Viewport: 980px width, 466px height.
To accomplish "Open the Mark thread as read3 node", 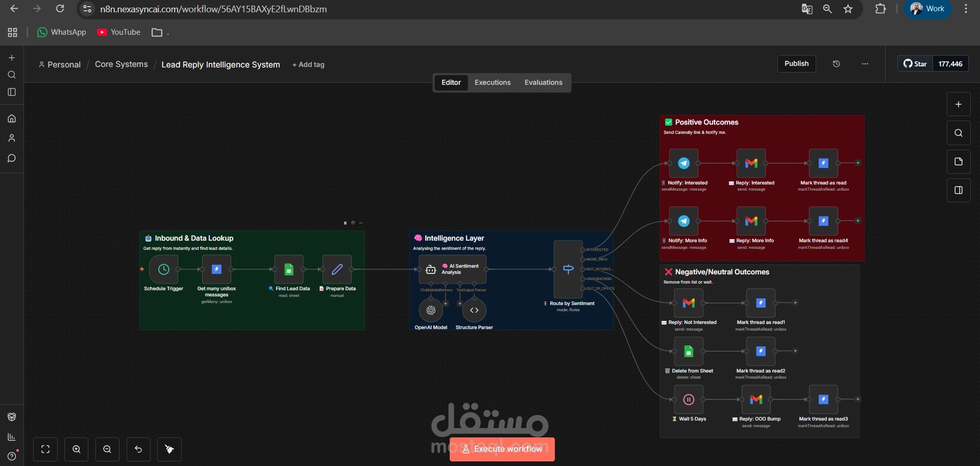I will click(x=823, y=400).
